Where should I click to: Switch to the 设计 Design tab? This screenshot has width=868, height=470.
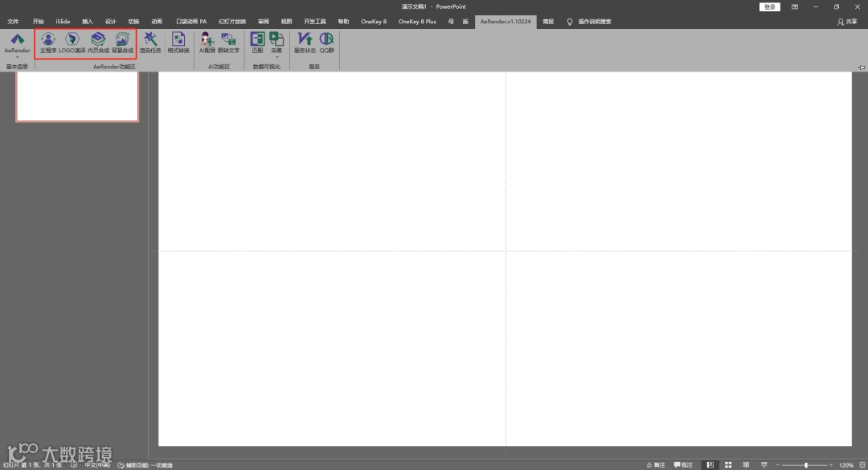tap(111, 22)
